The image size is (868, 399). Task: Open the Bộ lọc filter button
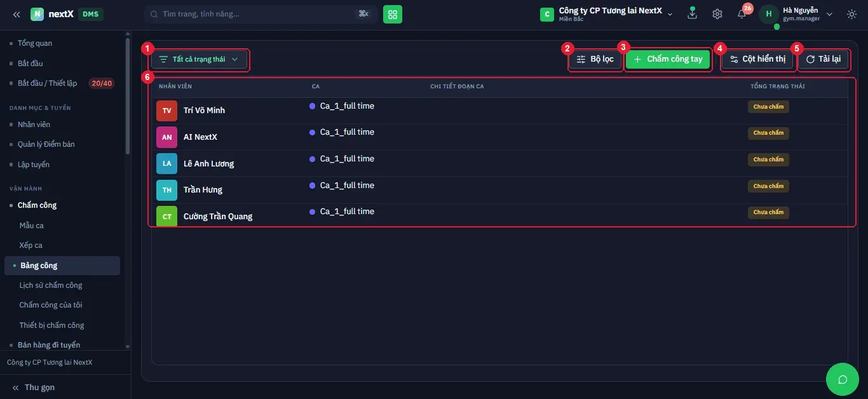coord(595,59)
